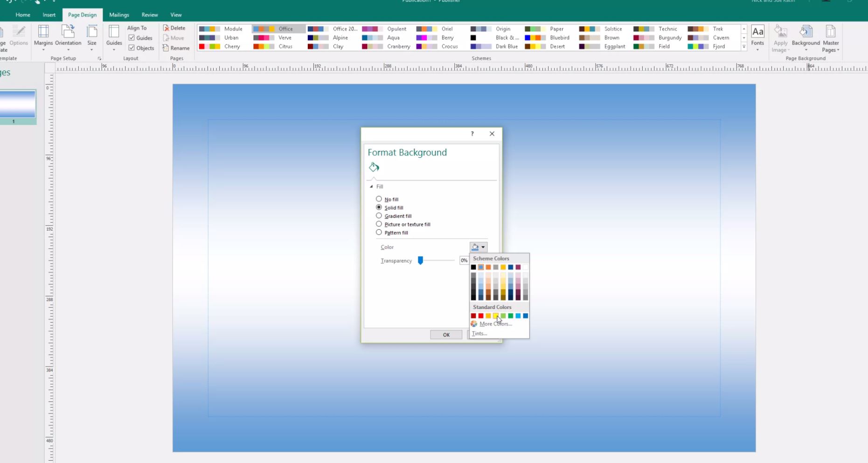Pick the red standard color swatch

coord(481,316)
